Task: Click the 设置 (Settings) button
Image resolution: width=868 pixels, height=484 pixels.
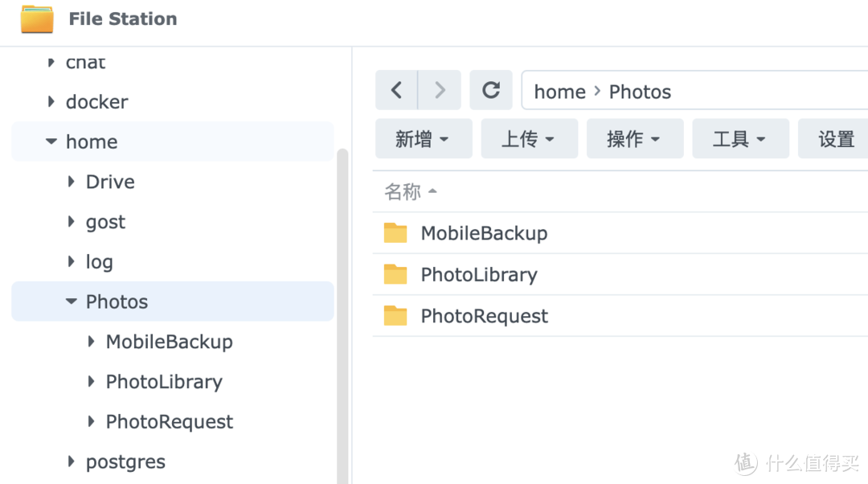Action: click(x=835, y=139)
